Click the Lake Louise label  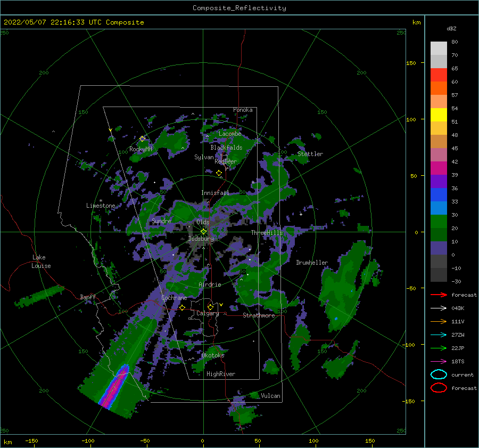coord(41,262)
